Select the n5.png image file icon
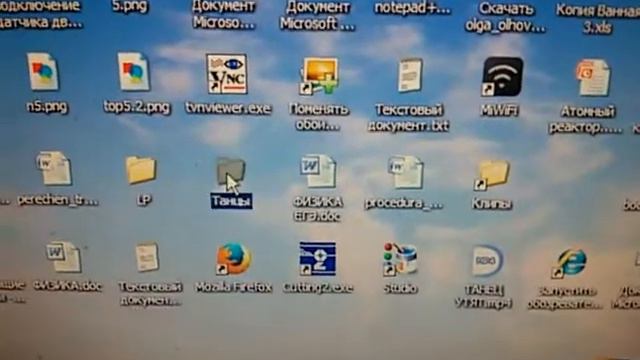 [43, 72]
